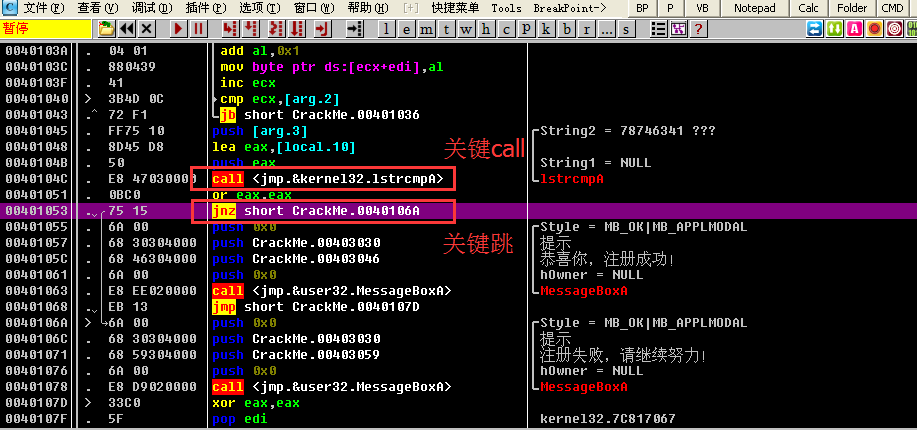This screenshot has height=430, width=917.
Task: Click the Trace into toolbar icon
Action: pyautogui.click(x=277, y=29)
